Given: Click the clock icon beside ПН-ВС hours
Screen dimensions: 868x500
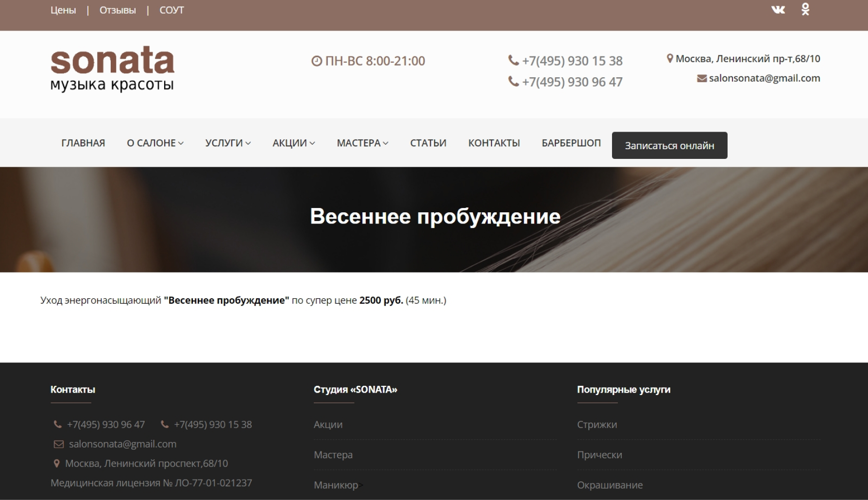Looking at the screenshot, I should click(317, 61).
